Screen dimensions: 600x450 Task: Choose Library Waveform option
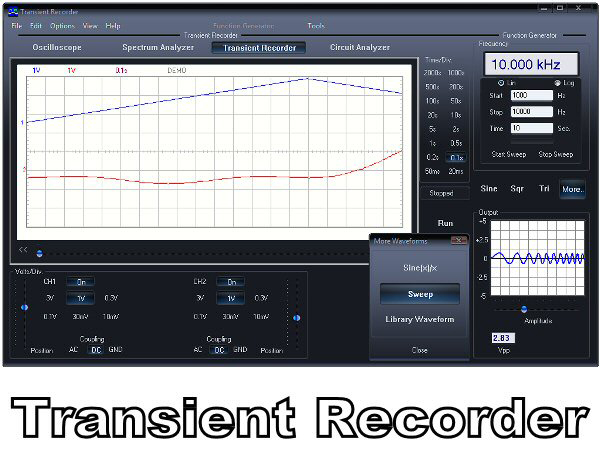(420, 319)
